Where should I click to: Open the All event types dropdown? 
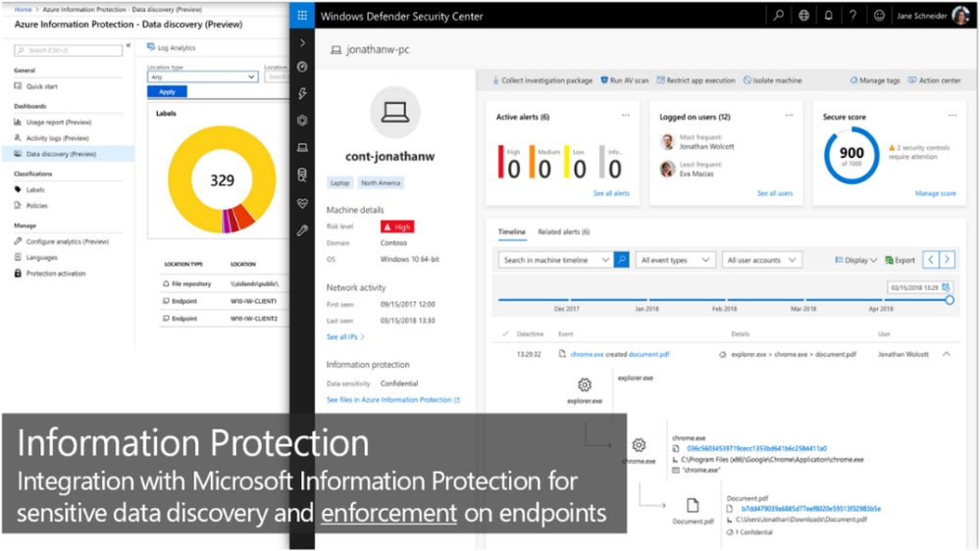(x=675, y=260)
